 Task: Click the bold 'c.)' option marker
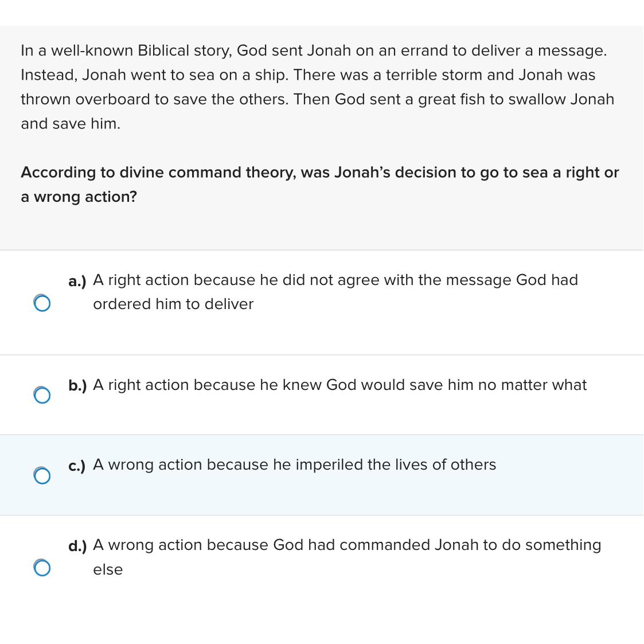tap(76, 466)
